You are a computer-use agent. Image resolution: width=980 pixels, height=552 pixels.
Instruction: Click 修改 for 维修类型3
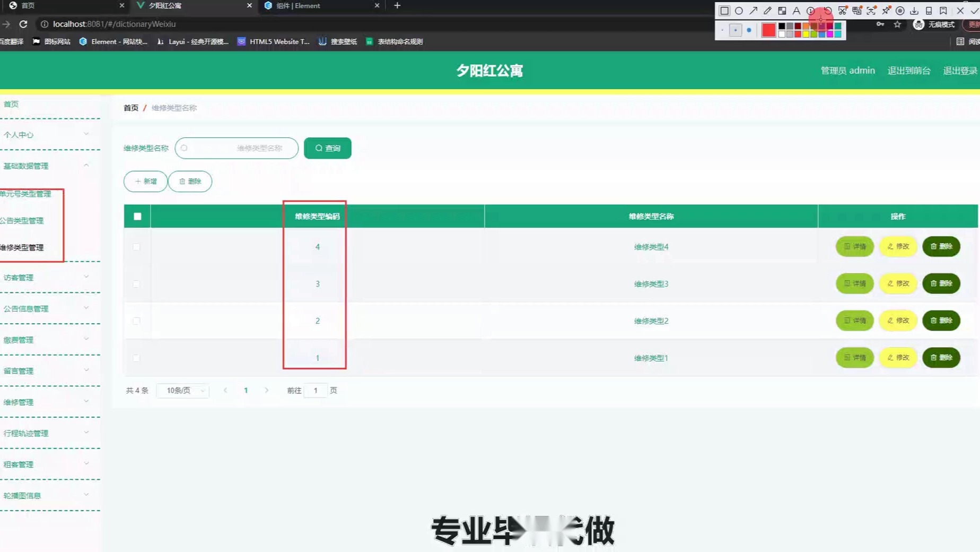click(x=898, y=283)
